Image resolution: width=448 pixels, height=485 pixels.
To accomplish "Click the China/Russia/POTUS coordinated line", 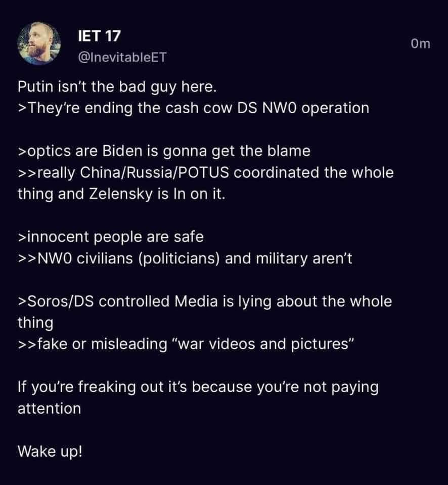I will click(206, 173).
